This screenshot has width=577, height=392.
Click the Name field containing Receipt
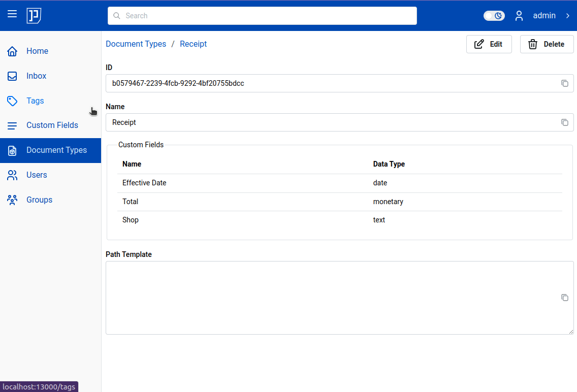coord(339,122)
